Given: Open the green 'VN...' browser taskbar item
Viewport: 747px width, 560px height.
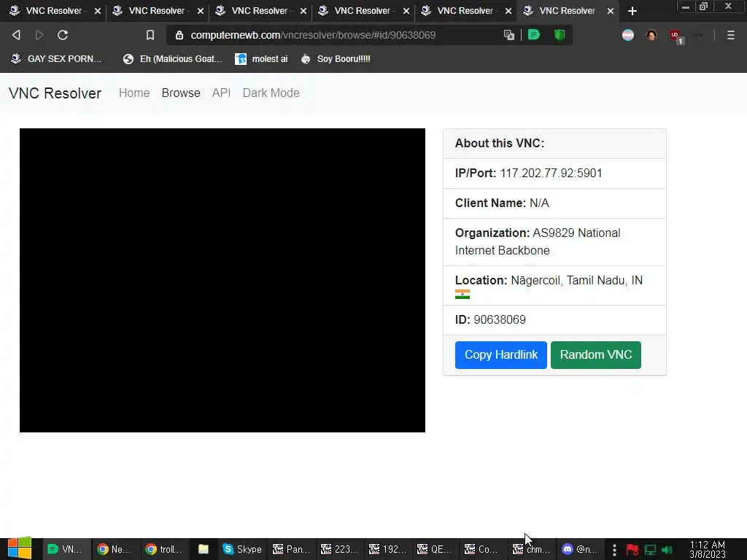Looking at the screenshot, I should [x=66, y=549].
